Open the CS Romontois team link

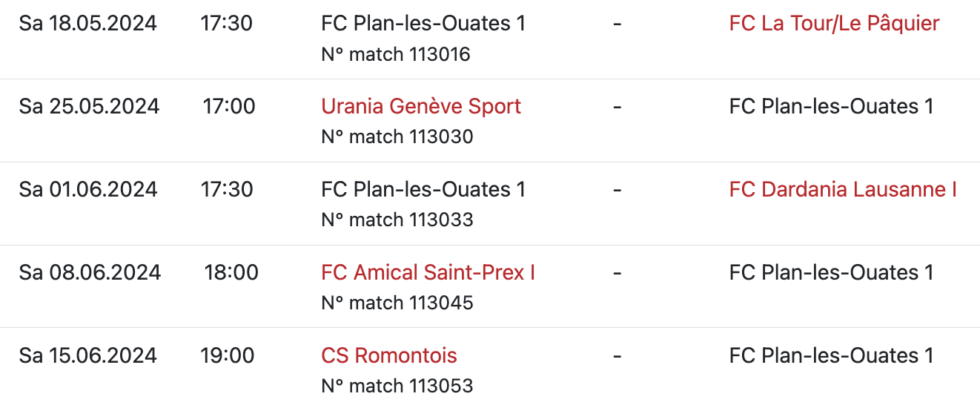click(x=389, y=356)
